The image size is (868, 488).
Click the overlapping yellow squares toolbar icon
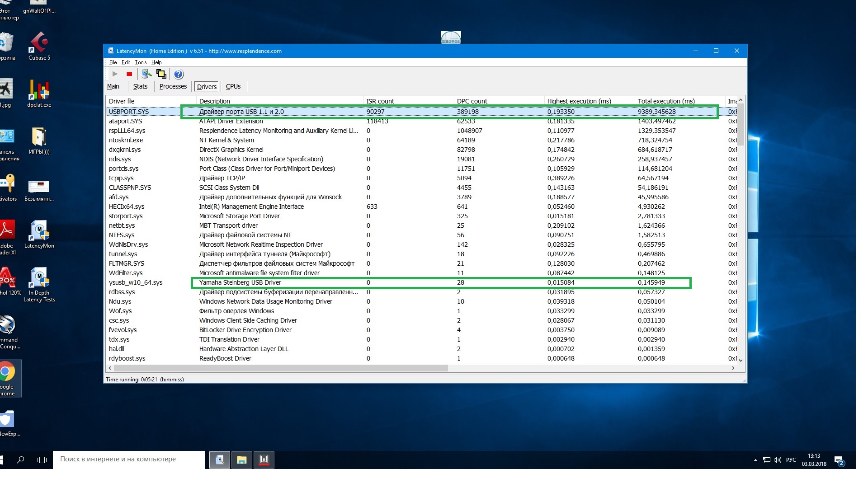[161, 74]
